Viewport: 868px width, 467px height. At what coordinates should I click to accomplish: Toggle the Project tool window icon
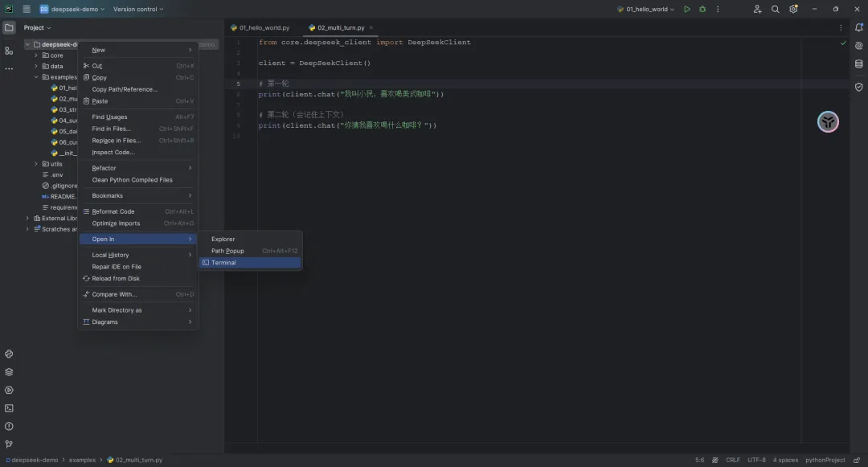click(x=9, y=27)
